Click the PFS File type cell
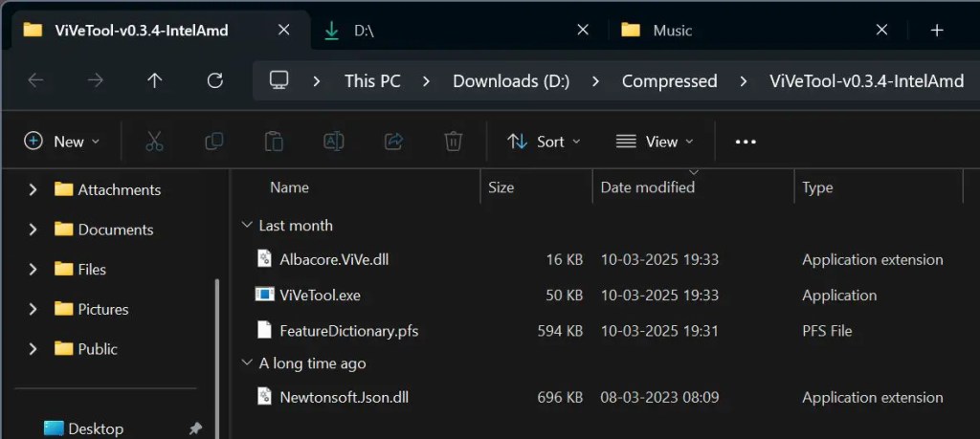 tap(827, 331)
